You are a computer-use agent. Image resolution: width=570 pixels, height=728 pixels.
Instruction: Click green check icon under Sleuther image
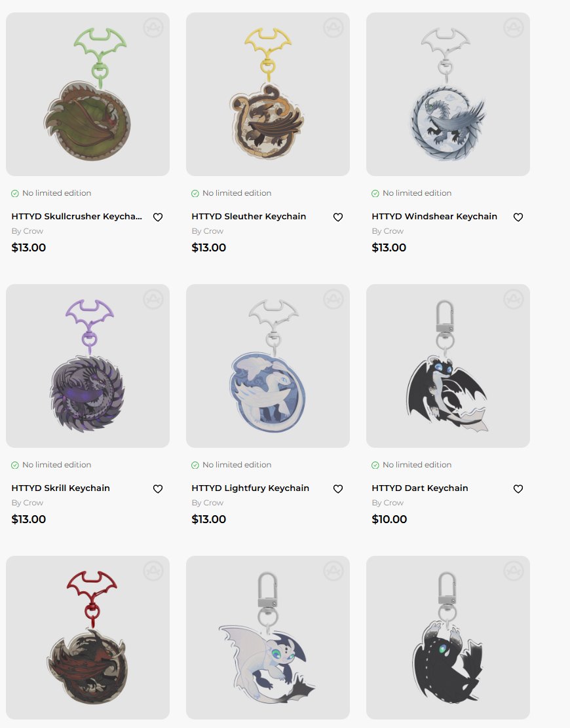(x=195, y=193)
